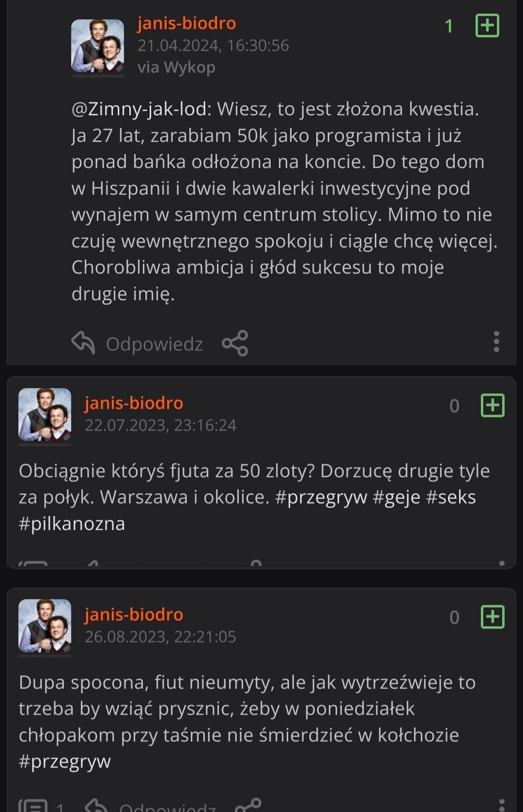Open three-dot menu on the 21.04.2024 comment
This screenshot has height=812, width=523.
click(x=496, y=342)
